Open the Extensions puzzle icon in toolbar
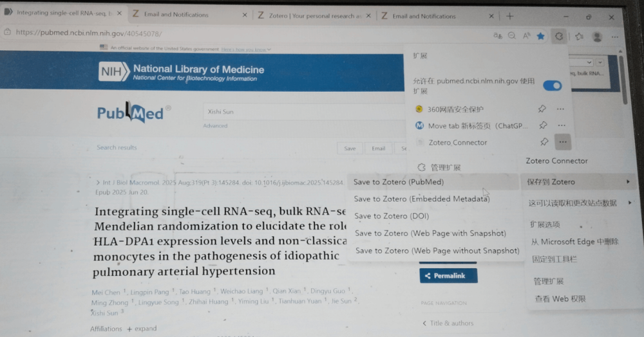This screenshot has width=644, height=337. coord(558,37)
